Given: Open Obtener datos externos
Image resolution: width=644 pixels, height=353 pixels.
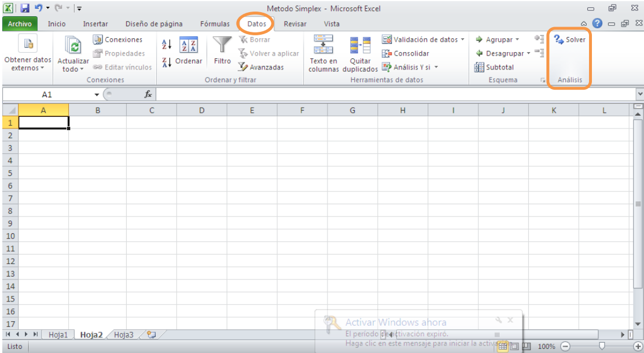Looking at the screenshot, I should (x=28, y=53).
